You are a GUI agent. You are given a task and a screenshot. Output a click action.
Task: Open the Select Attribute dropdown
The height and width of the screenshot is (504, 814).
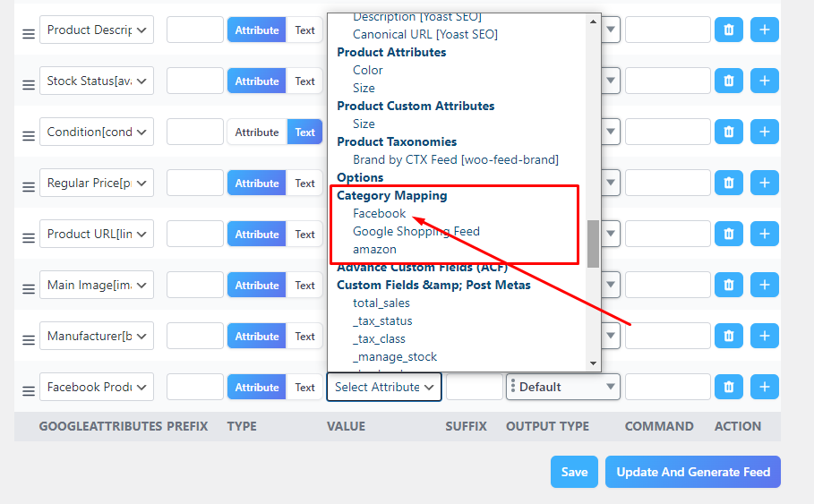click(x=384, y=387)
